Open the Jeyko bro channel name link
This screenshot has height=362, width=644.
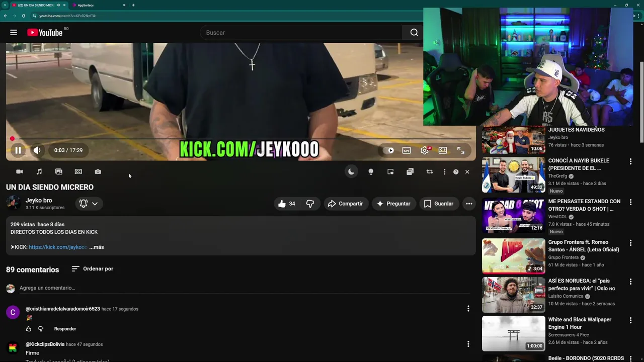coord(39,200)
